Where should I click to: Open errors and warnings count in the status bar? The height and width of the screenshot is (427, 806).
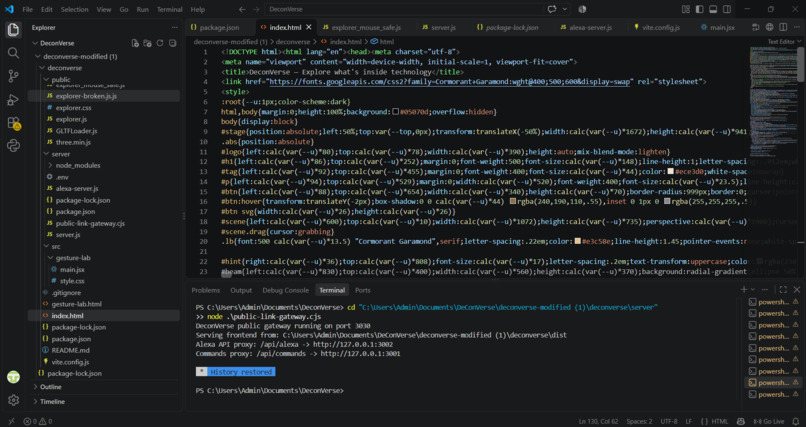pyautogui.click(x=38, y=421)
